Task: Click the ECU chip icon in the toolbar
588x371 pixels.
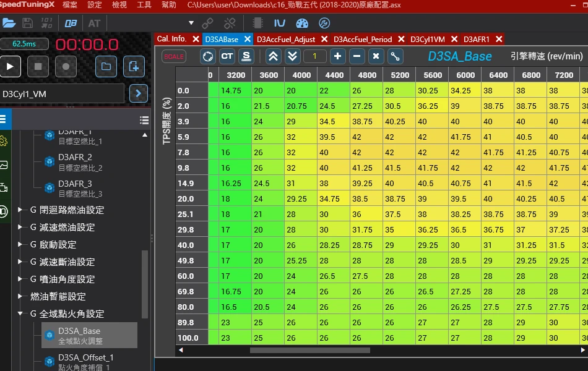Action: pyautogui.click(x=257, y=23)
